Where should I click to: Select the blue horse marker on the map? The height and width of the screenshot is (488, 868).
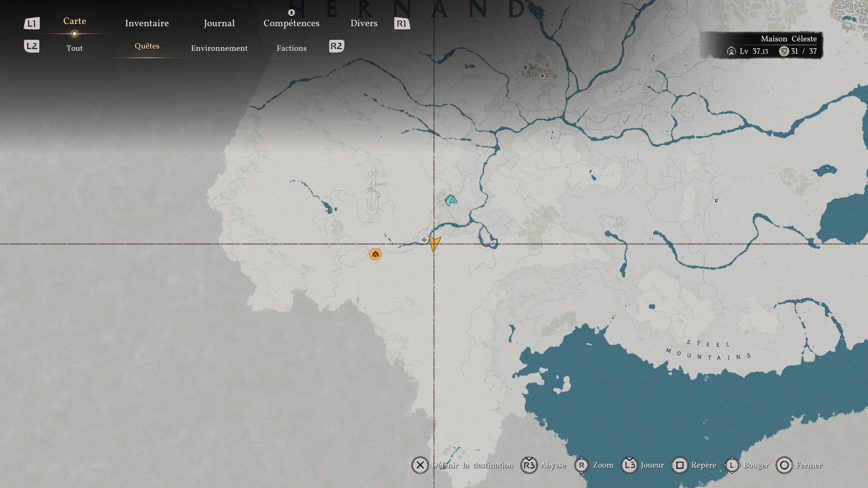pos(451,200)
